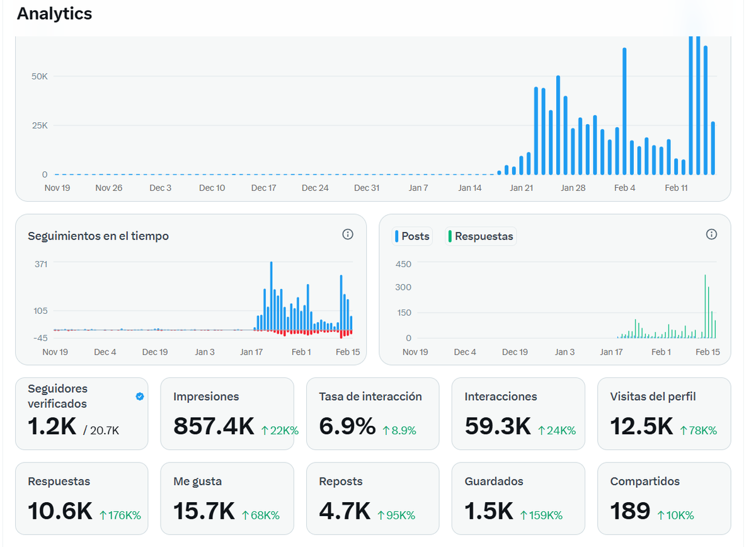Viewport: 756px width, 547px height.
Task: Click the 450 axis label in posts chart
Action: click(x=403, y=264)
